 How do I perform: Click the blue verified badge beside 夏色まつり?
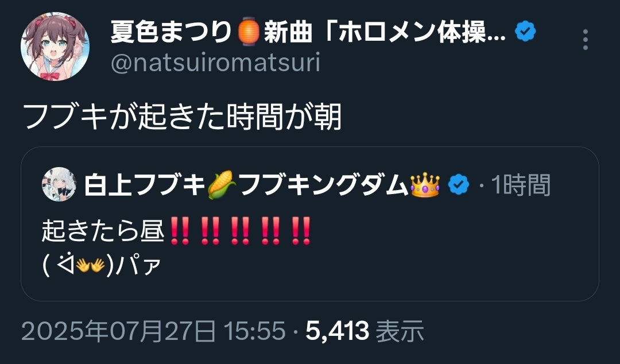525,32
